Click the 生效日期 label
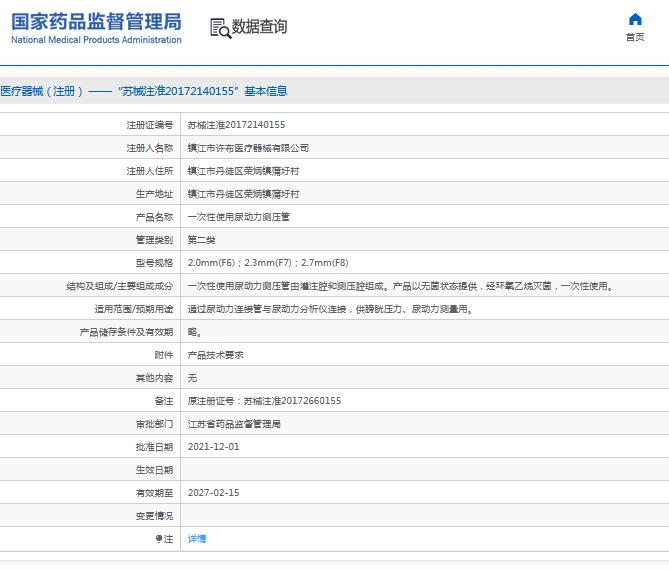This screenshot has height=570, width=669. pyautogui.click(x=154, y=470)
